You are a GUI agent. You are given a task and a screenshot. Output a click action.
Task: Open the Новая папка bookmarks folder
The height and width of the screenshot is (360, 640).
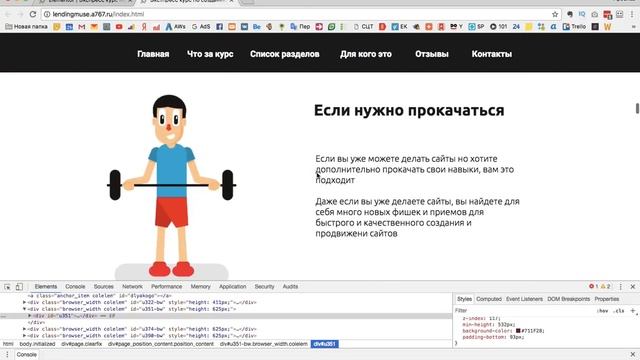27,27
